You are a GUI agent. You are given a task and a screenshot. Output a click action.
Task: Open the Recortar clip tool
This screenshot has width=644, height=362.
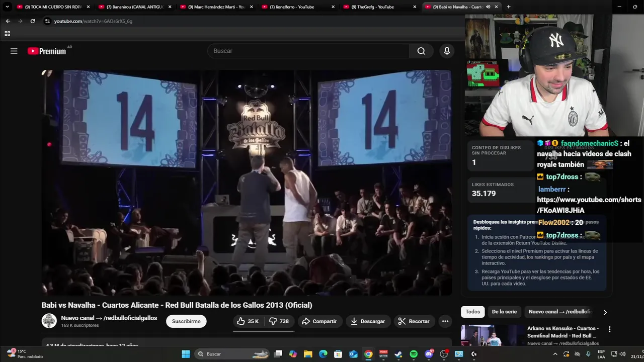(414, 321)
